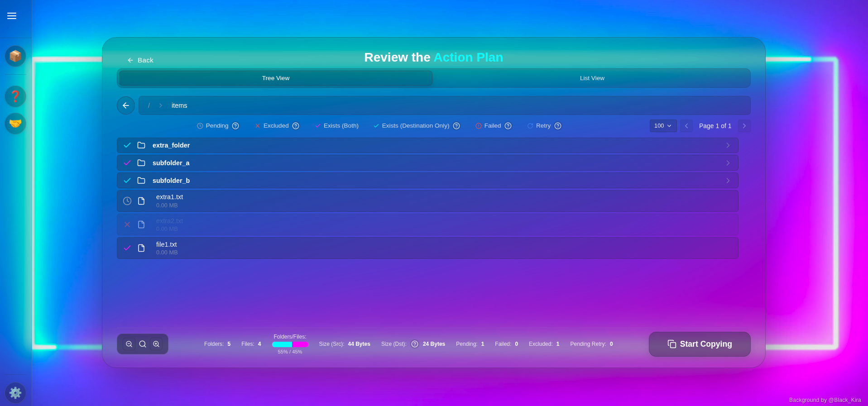Click the Retry legend label

coord(543,126)
